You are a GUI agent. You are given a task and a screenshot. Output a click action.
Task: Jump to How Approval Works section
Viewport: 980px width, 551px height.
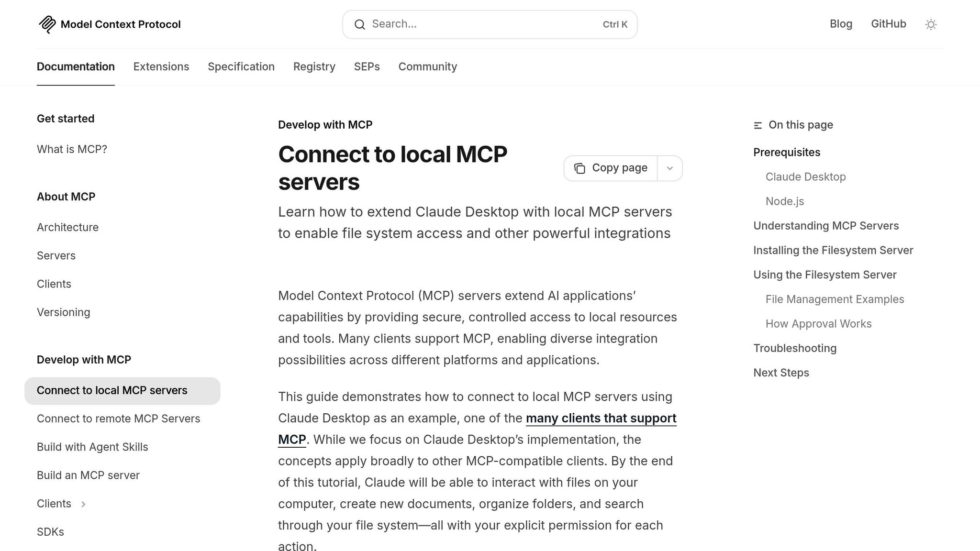pos(819,324)
